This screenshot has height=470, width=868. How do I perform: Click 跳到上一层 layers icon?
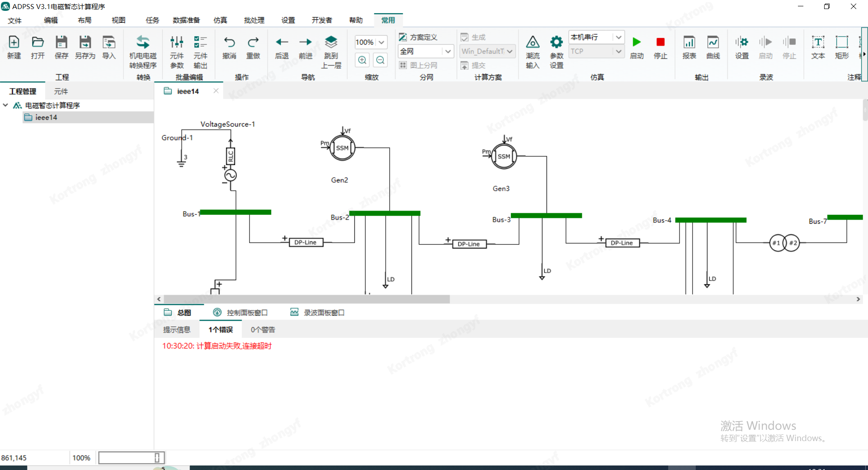331,42
